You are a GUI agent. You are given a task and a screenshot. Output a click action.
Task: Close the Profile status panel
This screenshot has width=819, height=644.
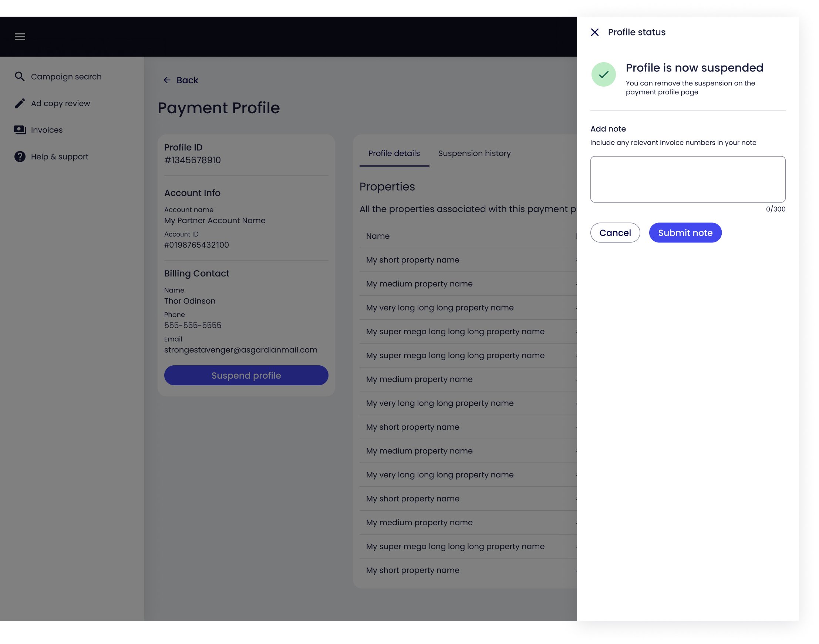(594, 33)
